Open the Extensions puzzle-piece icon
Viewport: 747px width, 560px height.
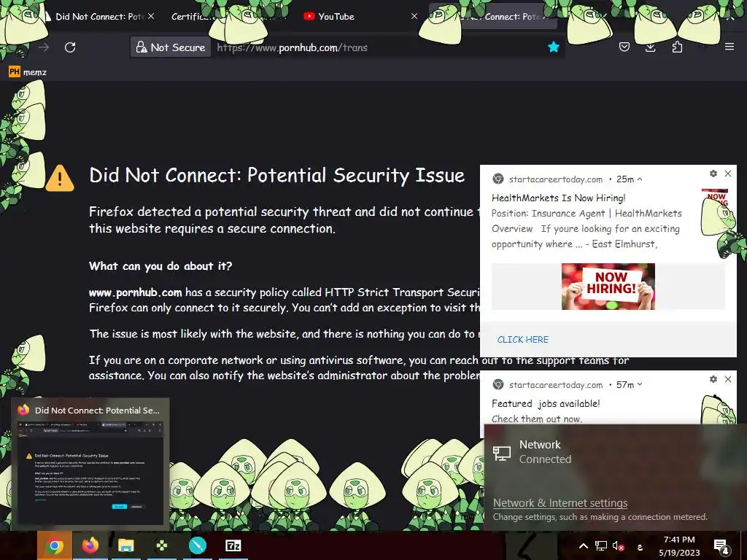pos(677,47)
